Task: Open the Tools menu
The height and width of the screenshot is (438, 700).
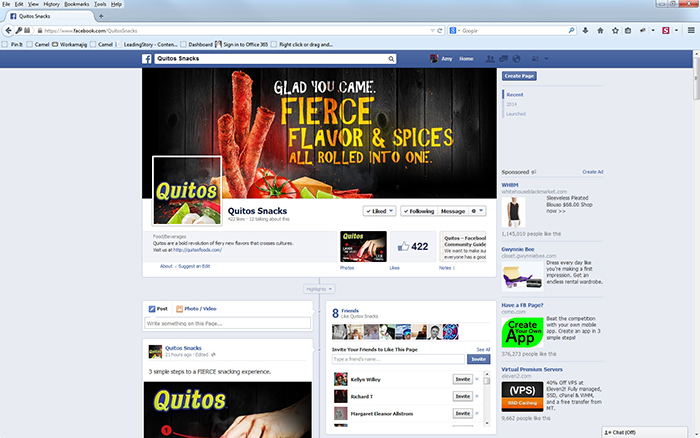Action: [100, 4]
